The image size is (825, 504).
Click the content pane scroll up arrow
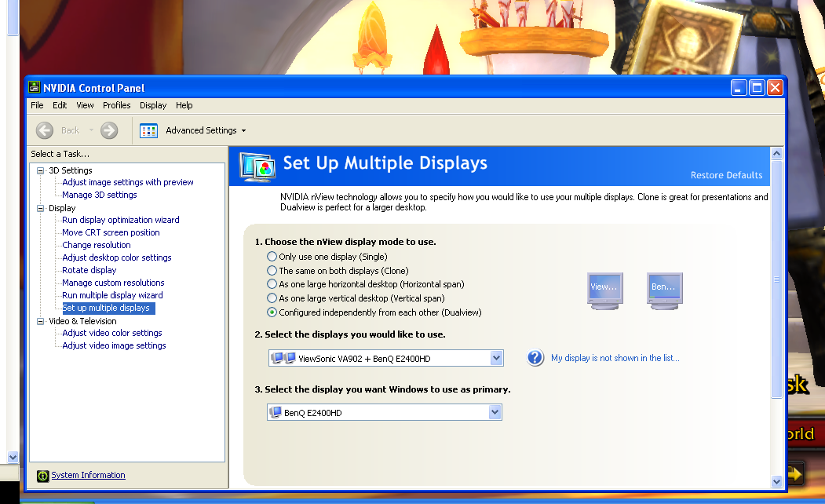tap(776, 154)
